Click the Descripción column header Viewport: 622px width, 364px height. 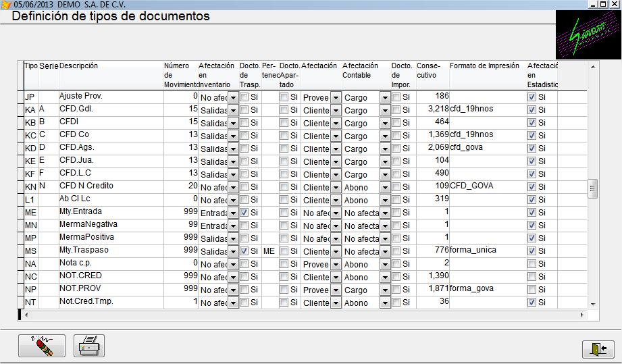(x=111, y=76)
